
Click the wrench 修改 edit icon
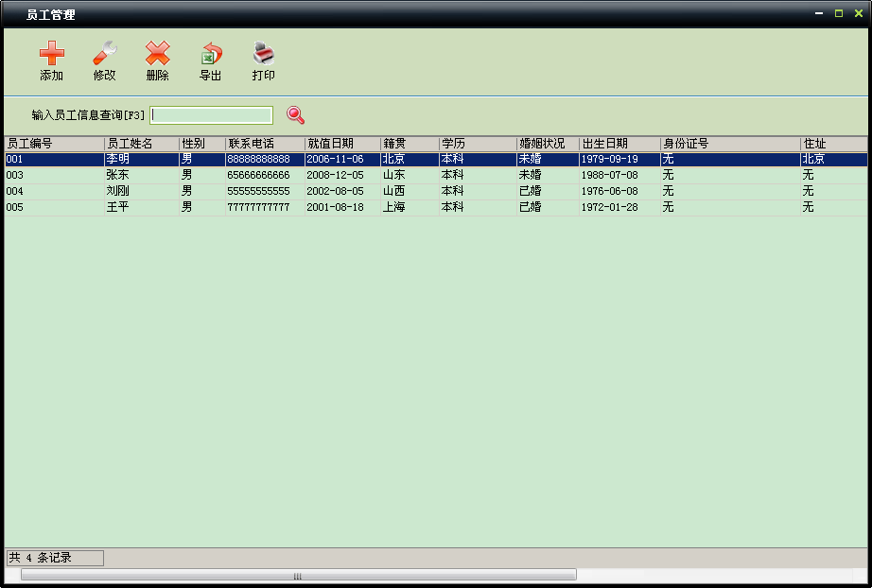coord(105,53)
